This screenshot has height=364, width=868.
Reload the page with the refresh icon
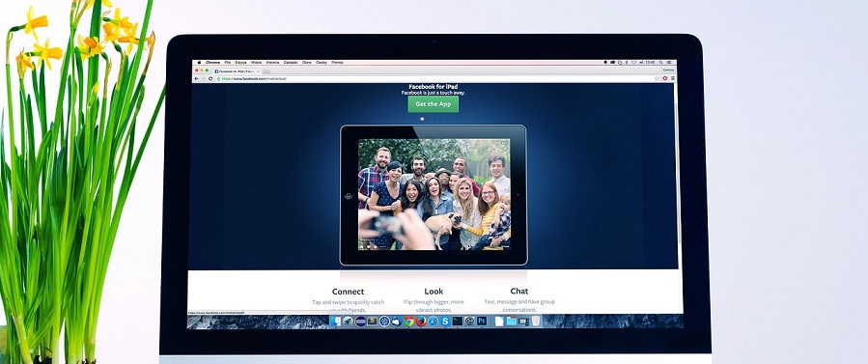coord(210,78)
